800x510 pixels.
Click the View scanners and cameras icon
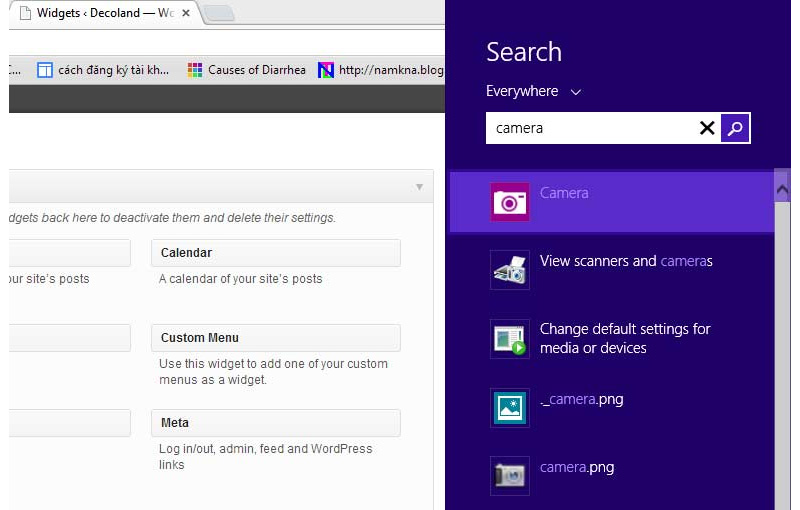point(510,270)
